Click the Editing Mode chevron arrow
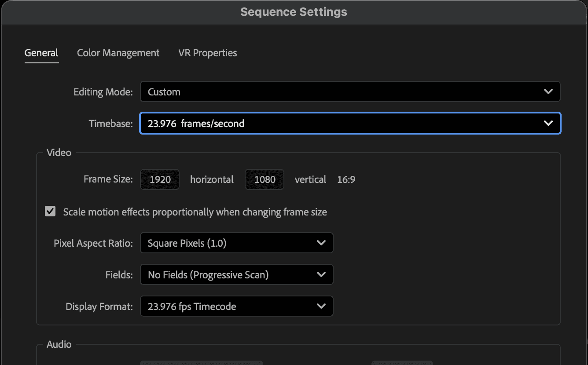 click(x=548, y=92)
